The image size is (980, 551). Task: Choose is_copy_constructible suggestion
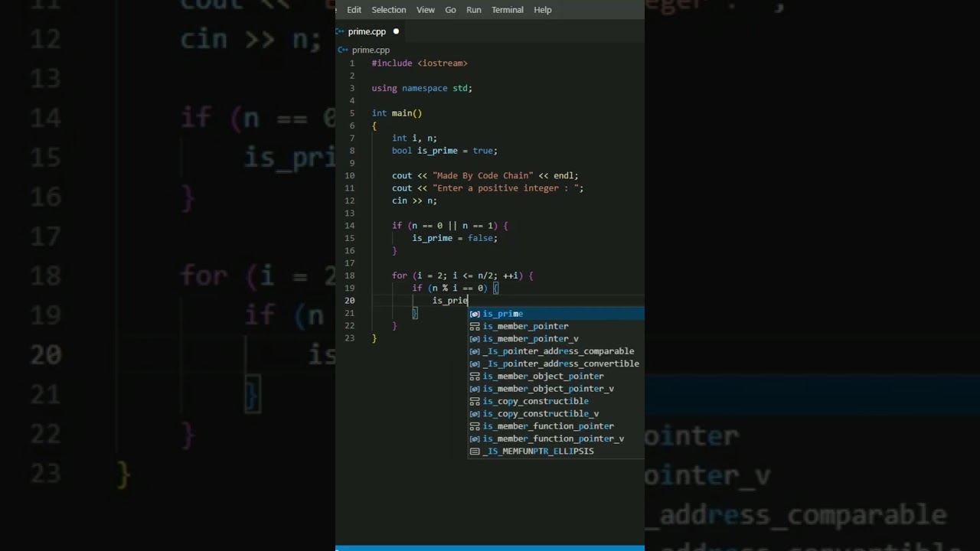[556, 401]
